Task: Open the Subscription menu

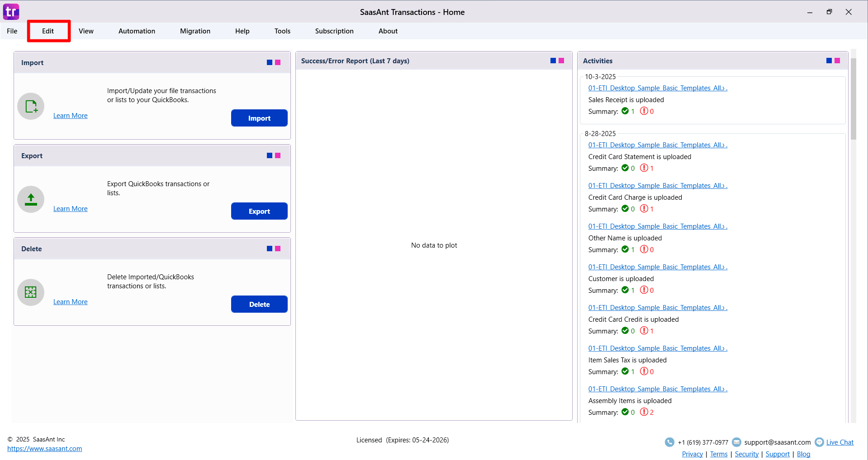Action: click(x=334, y=31)
